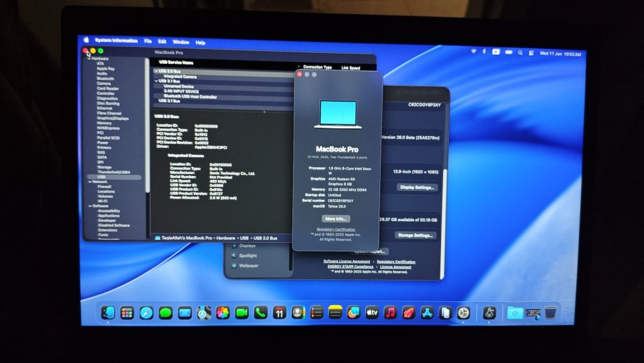Image resolution: width=644 pixels, height=363 pixels.
Task: Select Bluetooth in the Hardware list
Action: (x=106, y=79)
